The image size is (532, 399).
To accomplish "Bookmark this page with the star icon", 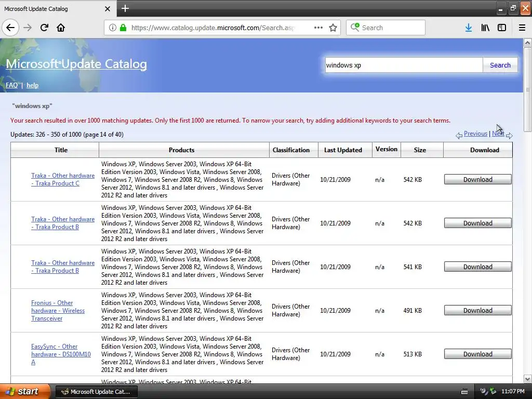I will (333, 28).
